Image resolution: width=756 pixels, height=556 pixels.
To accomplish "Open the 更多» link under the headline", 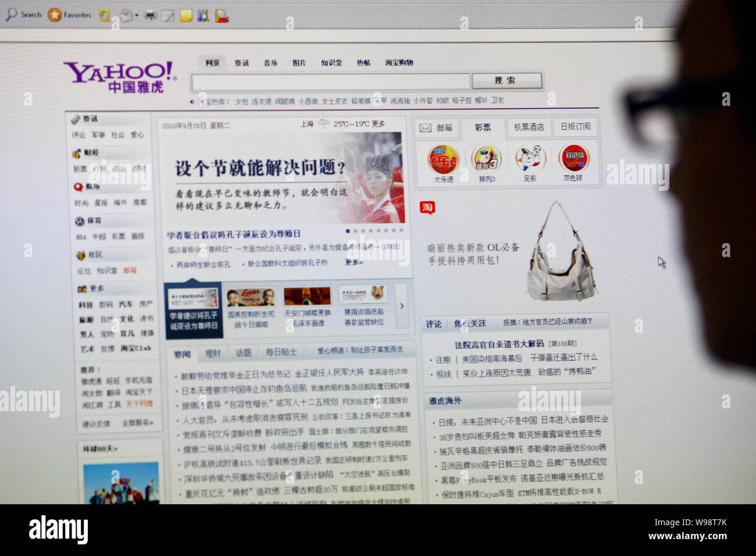I will click(354, 262).
